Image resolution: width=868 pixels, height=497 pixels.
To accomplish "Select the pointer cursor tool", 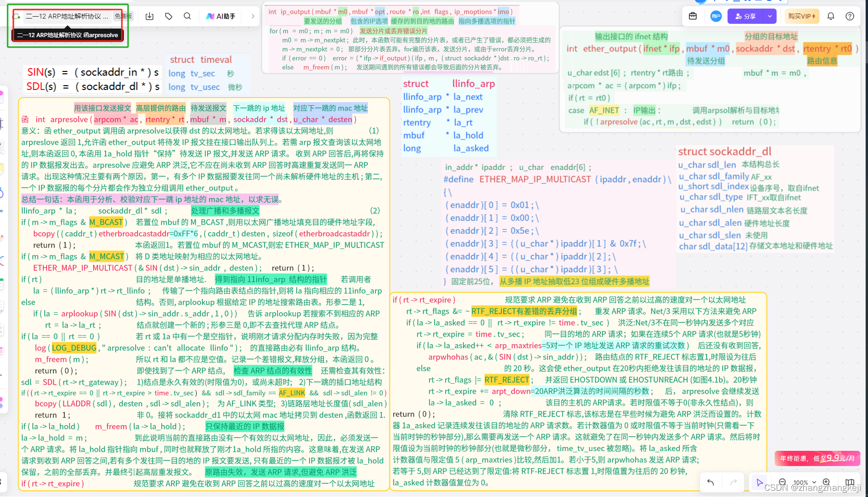I will (760, 482).
